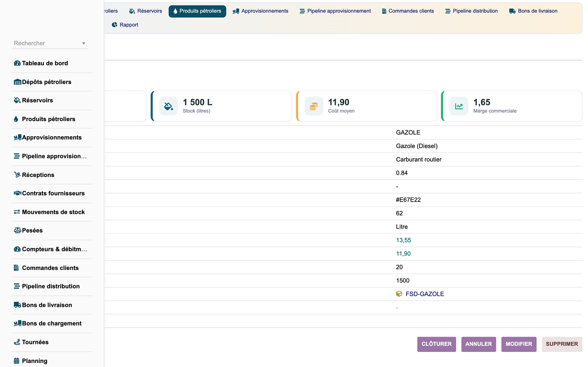Open Mouvements de stock in sidebar
Viewport: 588px width, 367px height.
pyautogui.click(x=53, y=212)
